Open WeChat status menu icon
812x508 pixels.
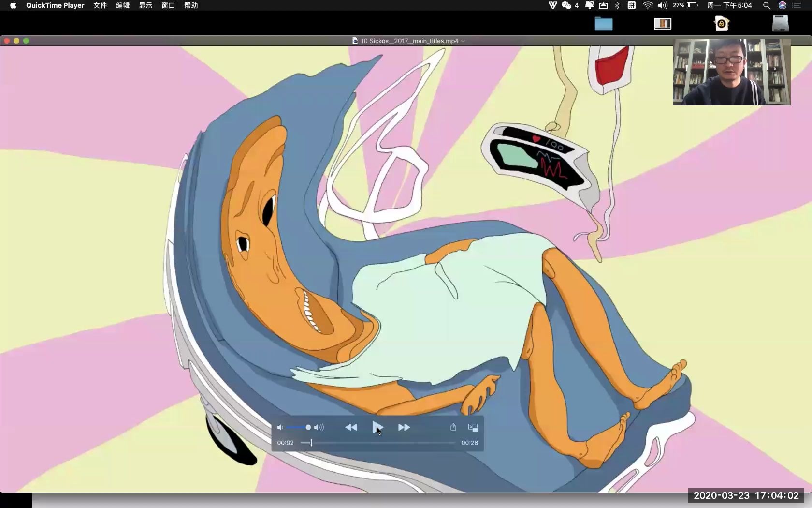pyautogui.click(x=566, y=5)
